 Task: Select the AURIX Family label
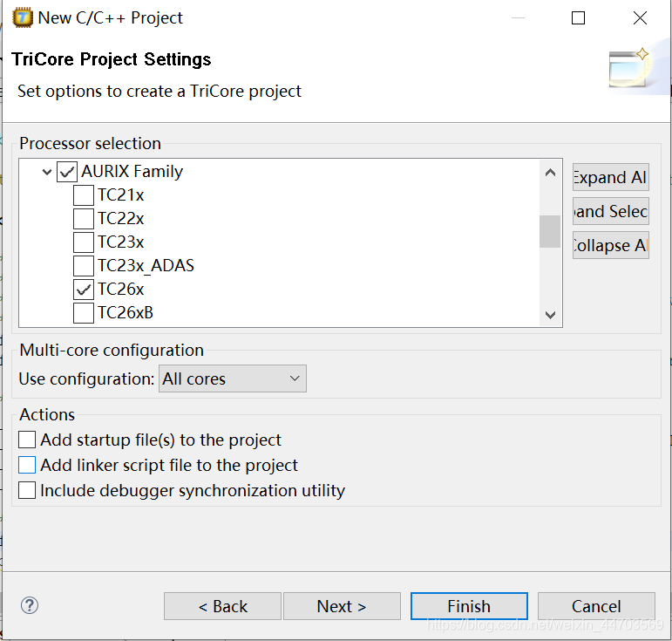[132, 172]
